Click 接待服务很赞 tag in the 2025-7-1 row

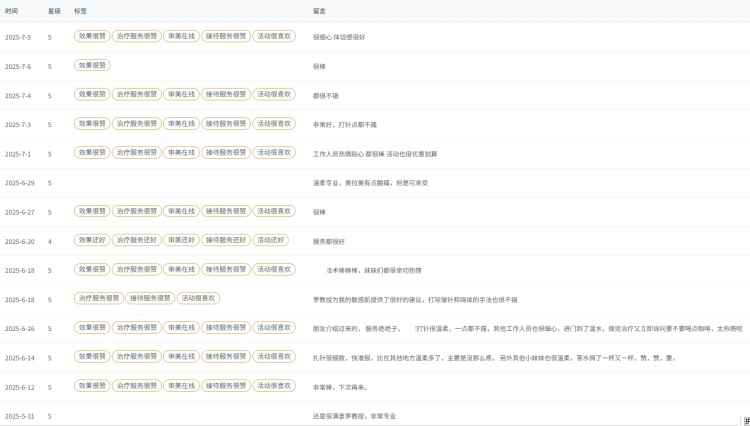[x=225, y=153]
